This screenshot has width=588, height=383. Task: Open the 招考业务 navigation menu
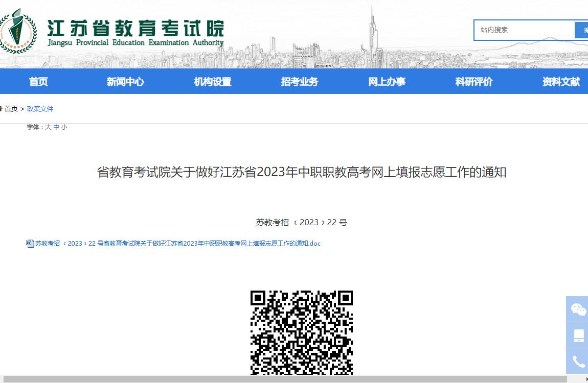(x=300, y=82)
